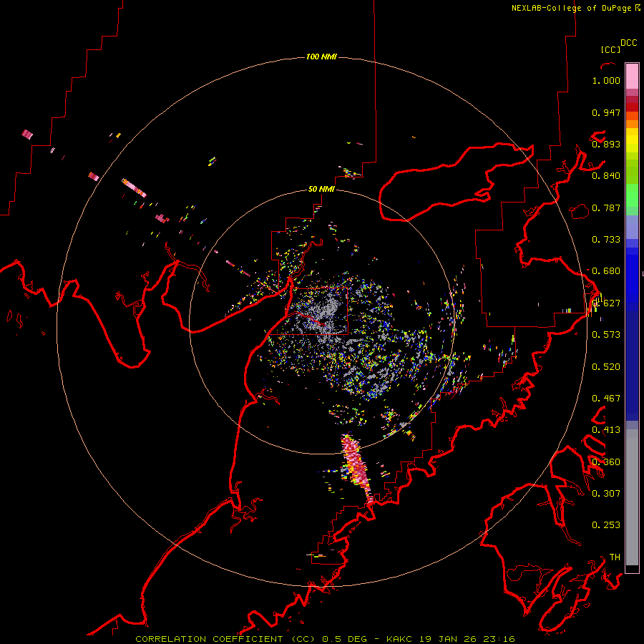Click the DCC label above the color scale
This screenshot has width=644, height=644.
tap(628, 43)
